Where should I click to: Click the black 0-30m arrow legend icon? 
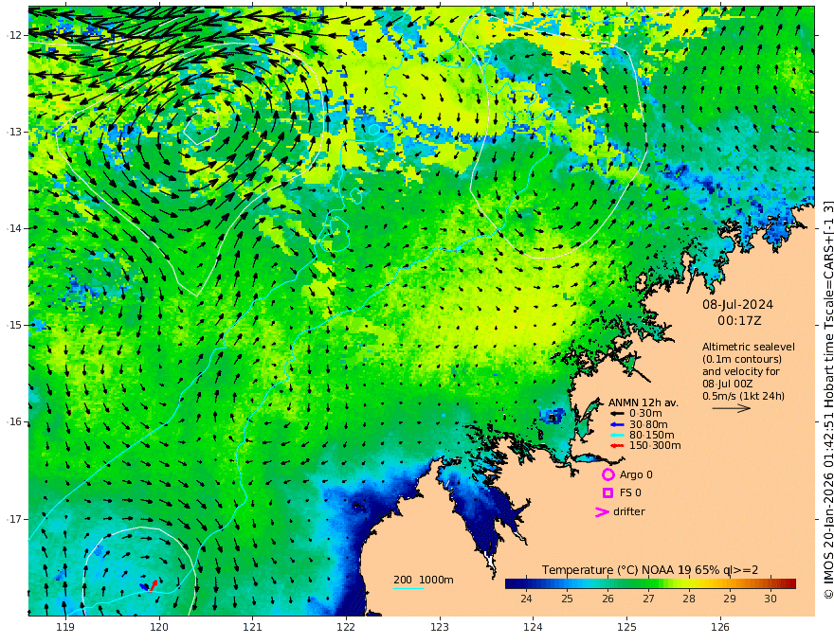tap(616, 414)
